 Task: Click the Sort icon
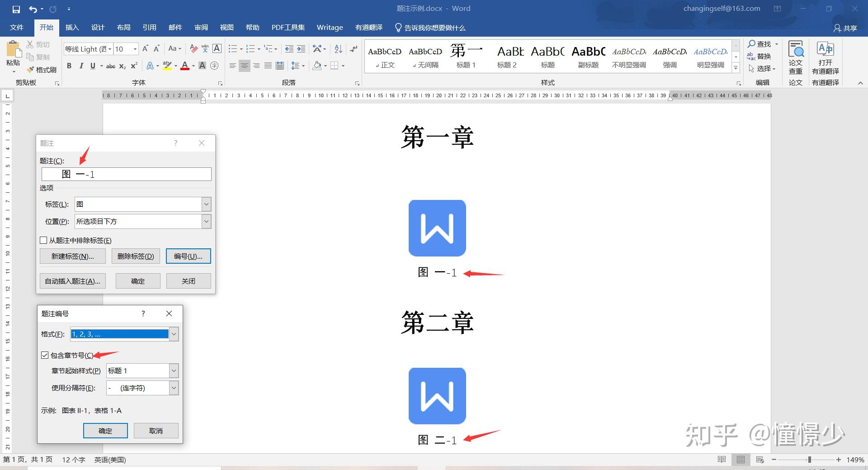pyautogui.click(x=338, y=49)
